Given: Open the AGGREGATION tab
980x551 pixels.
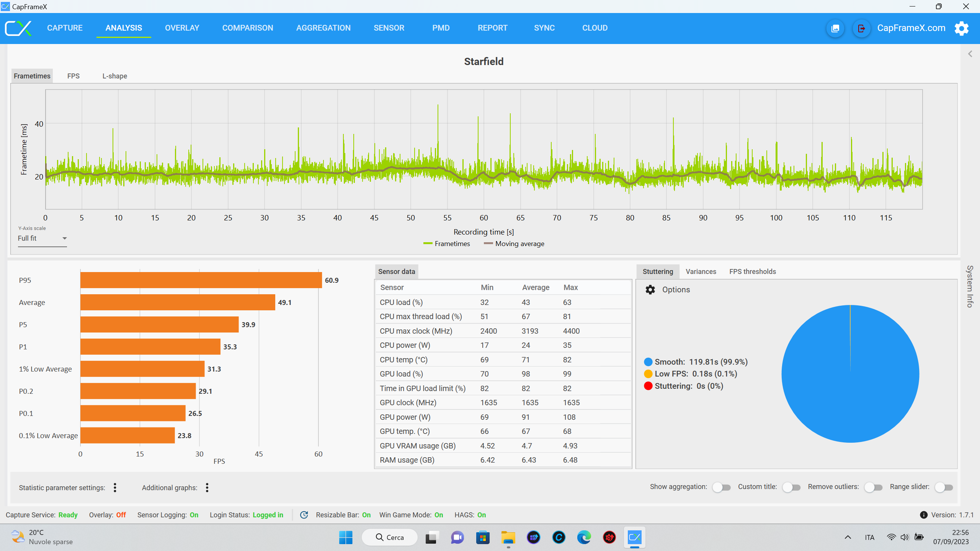Looking at the screenshot, I should point(323,28).
